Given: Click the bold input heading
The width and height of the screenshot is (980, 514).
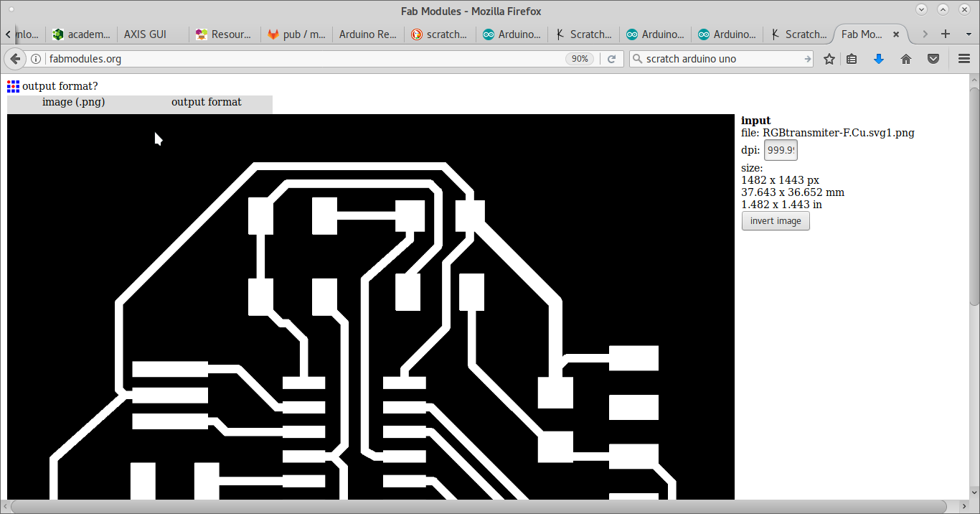Looking at the screenshot, I should [756, 121].
